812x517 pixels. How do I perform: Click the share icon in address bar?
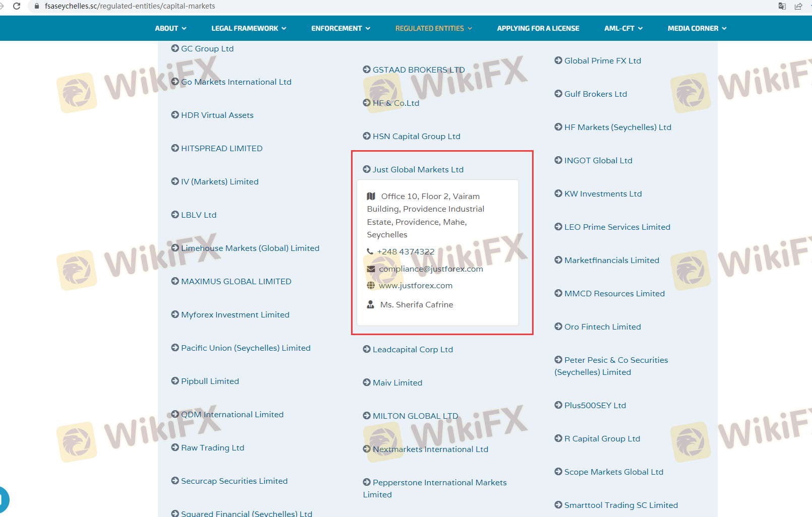(798, 6)
